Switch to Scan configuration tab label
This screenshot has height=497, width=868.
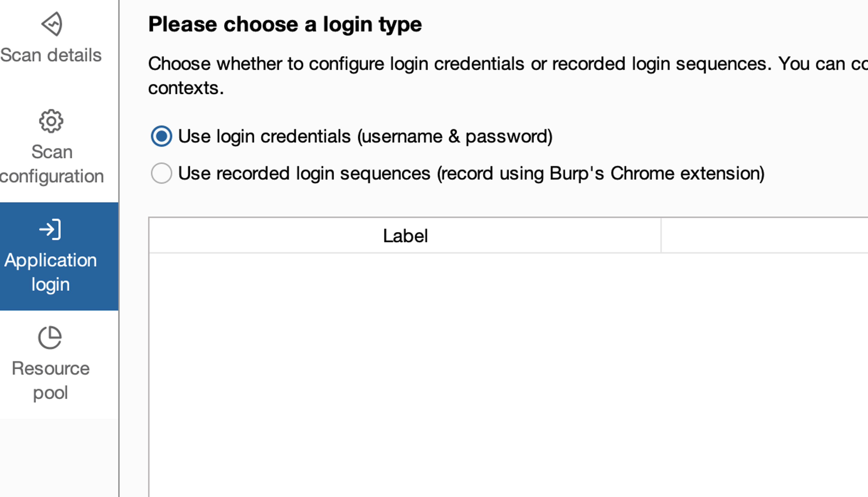pos(52,164)
